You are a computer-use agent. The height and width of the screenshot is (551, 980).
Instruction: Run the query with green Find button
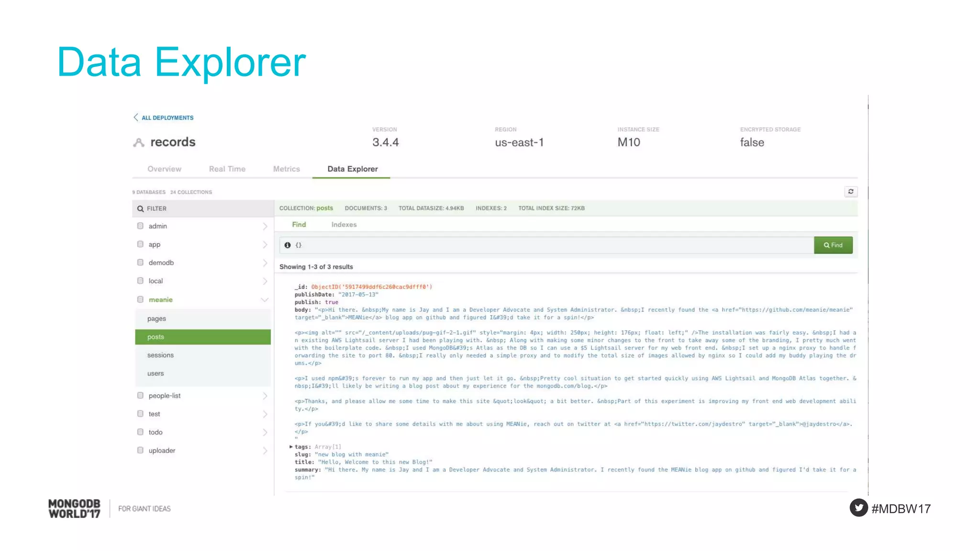pos(833,245)
